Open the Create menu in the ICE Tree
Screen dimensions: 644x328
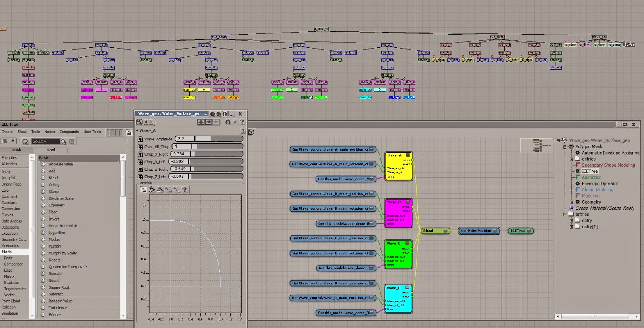tap(7, 132)
